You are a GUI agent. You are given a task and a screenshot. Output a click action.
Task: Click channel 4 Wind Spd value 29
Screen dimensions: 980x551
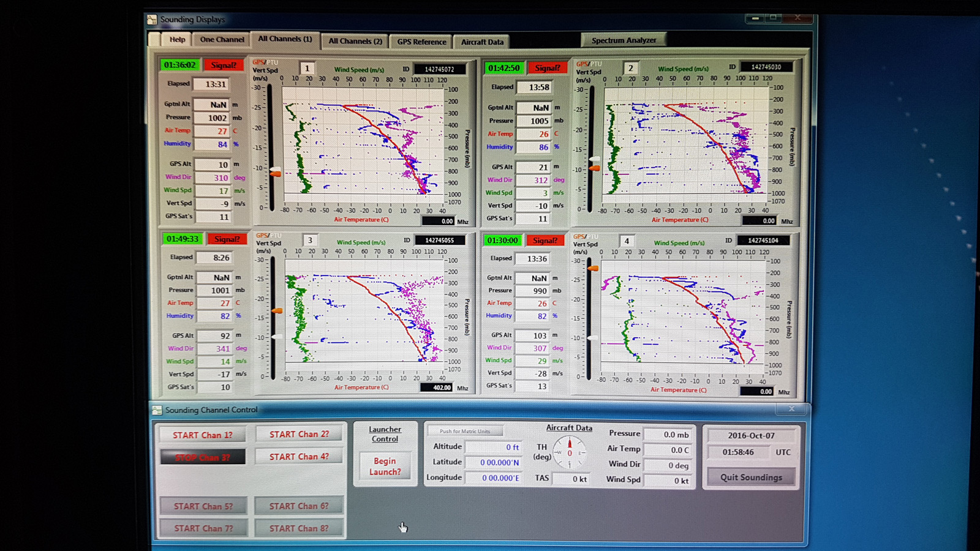tap(533, 361)
